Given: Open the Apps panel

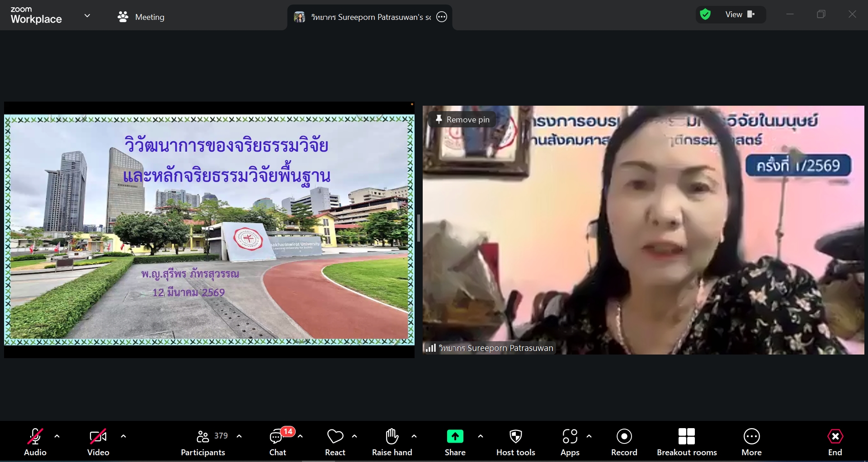Looking at the screenshot, I should (x=570, y=442).
